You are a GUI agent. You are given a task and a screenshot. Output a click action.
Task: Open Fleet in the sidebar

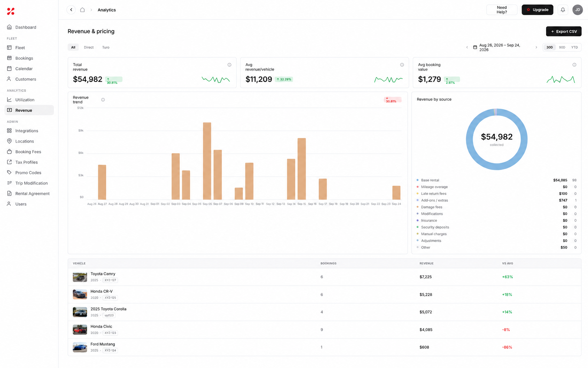coord(29,48)
